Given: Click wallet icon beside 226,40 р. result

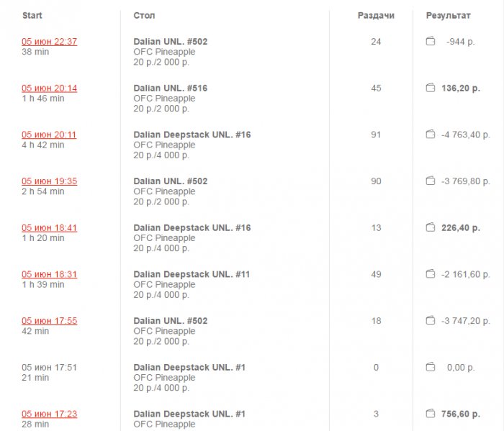Looking at the screenshot, I should (431, 228).
